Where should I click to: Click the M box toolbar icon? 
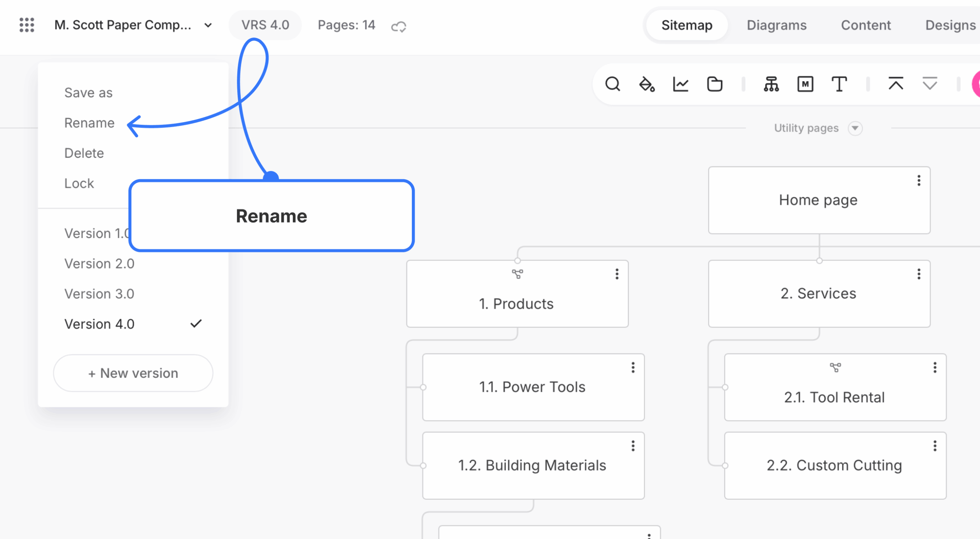[805, 84]
